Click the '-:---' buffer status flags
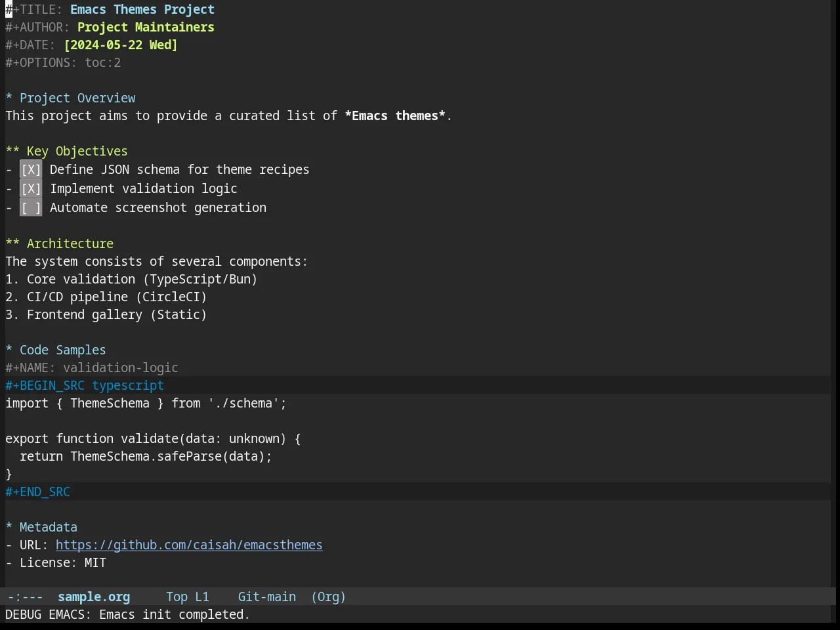Image resolution: width=840 pixels, height=630 pixels. tap(25, 597)
